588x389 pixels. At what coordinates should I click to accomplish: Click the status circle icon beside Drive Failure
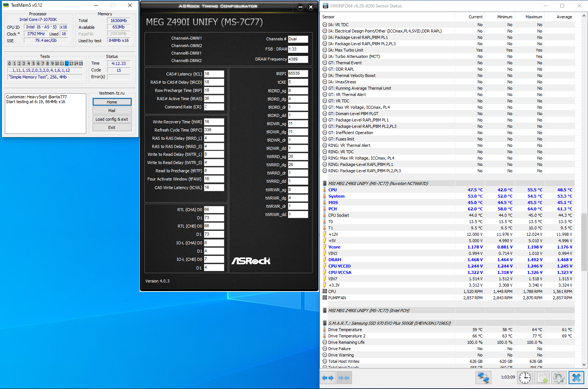(325, 349)
